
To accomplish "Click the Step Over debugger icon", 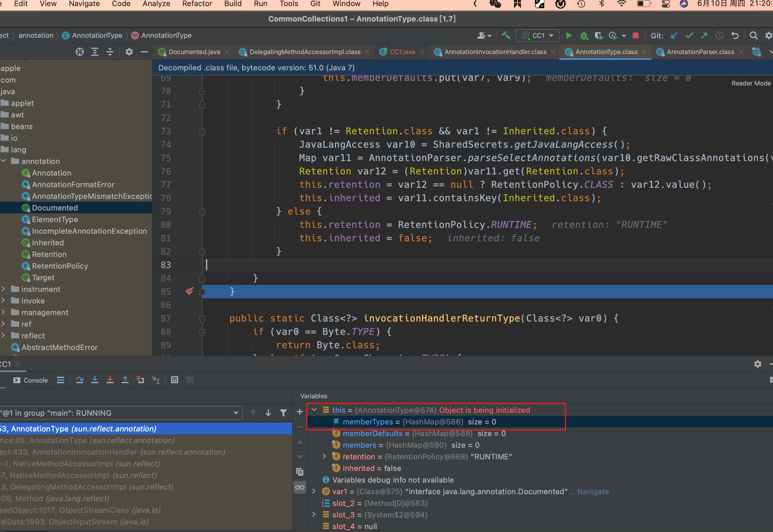I will tap(79, 380).
